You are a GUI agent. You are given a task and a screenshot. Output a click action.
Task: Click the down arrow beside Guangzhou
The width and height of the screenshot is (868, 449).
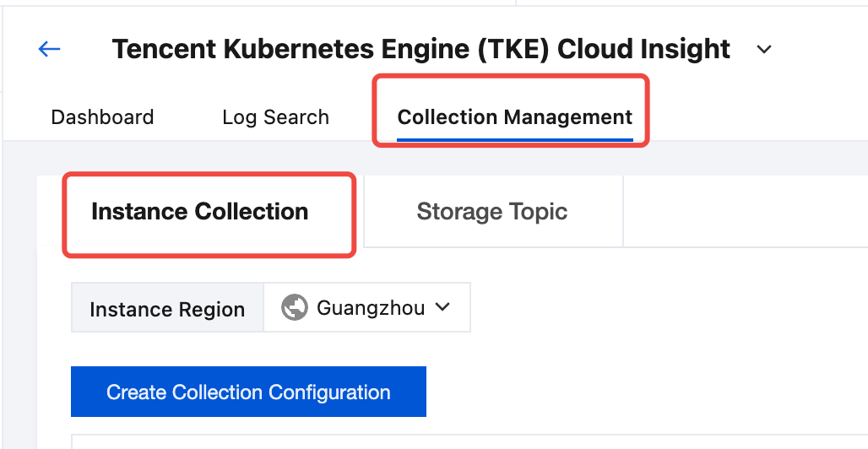pyautogui.click(x=442, y=308)
